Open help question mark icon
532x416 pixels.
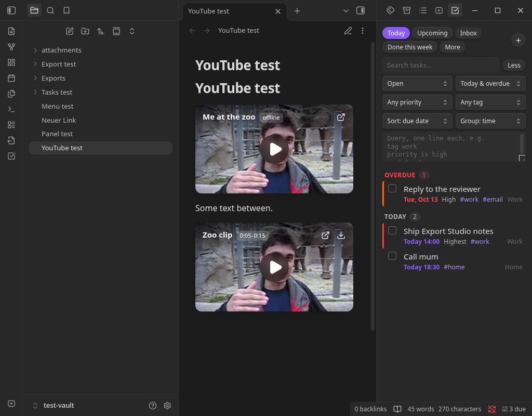153,406
